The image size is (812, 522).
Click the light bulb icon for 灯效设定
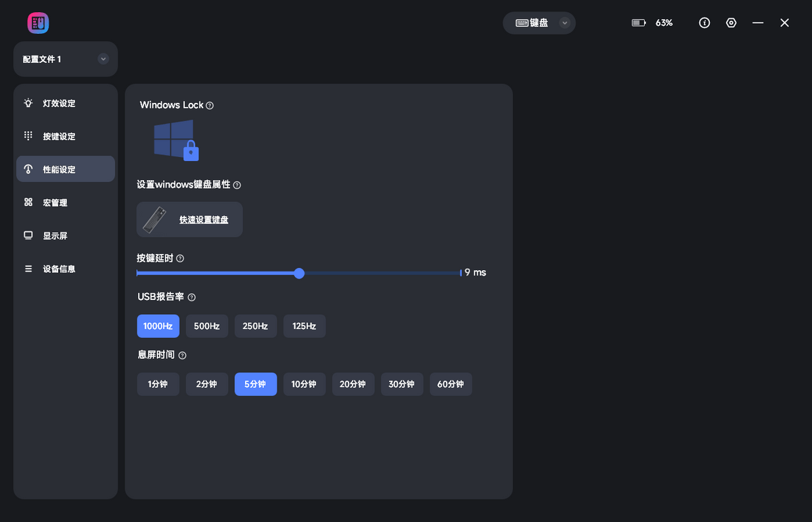click(x=28, y=103)
